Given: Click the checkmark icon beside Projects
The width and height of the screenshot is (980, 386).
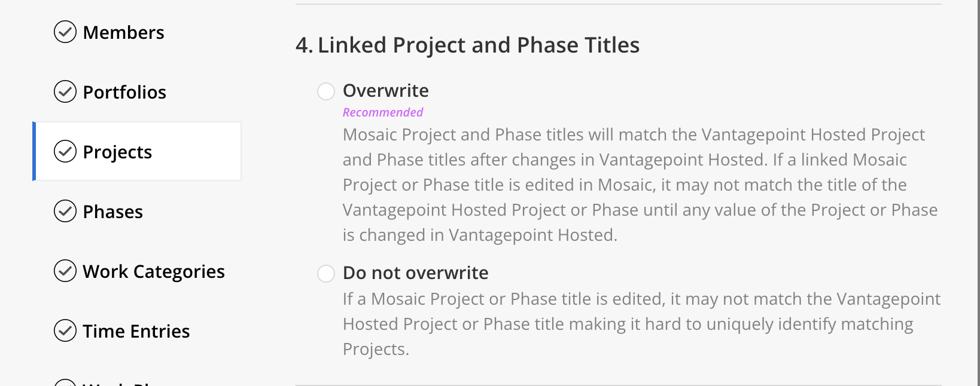Looking at the screenshot, I should [x=65, y=152].
